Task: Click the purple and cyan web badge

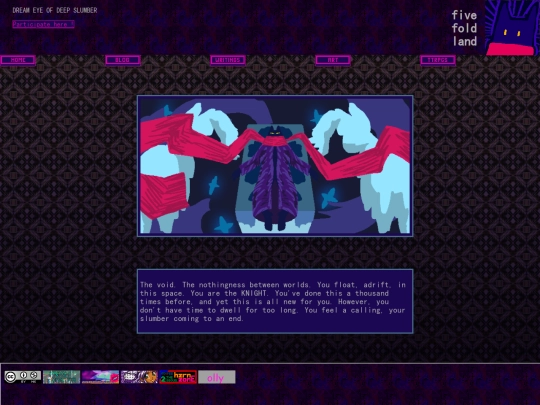Action: [100, 377]
